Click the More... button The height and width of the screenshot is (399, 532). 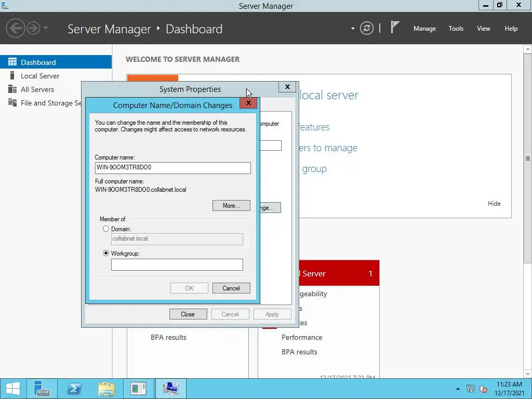[x=231, y=206]
